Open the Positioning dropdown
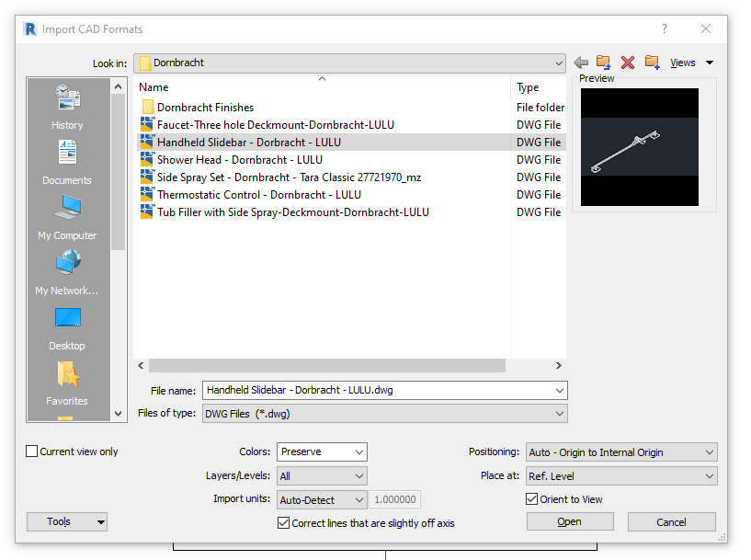Viewport: 751px width, 560px height. (x=621, y=452)
